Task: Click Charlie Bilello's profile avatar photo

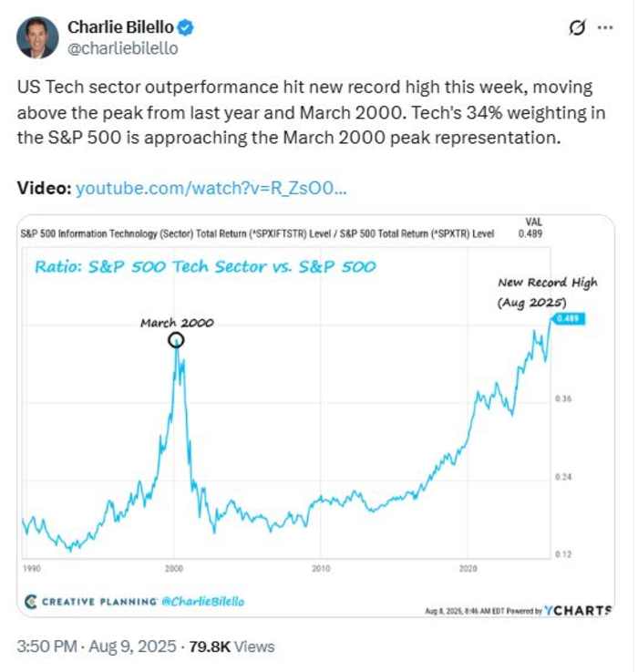Action: (x=39, y=37)
